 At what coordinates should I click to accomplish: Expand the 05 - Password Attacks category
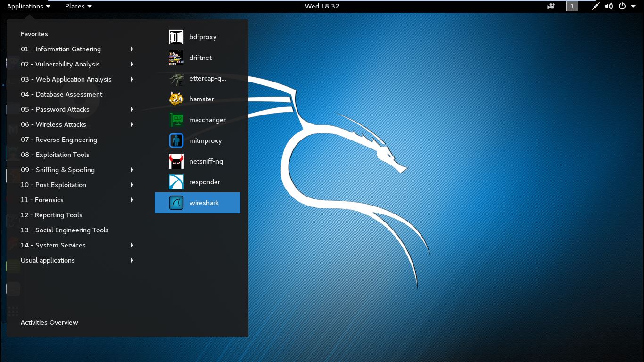55,109
